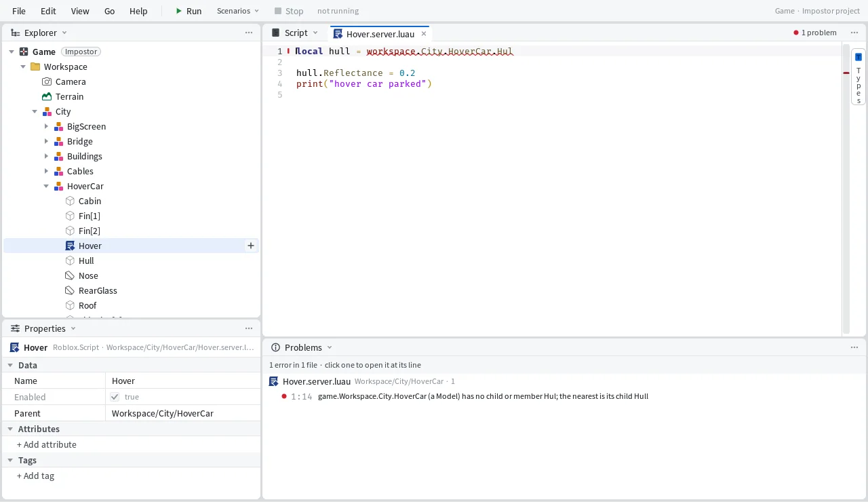Toggle the Enabled checkbox in Properties
Screen dimensions: 868x502
click(x=115, y=397)
